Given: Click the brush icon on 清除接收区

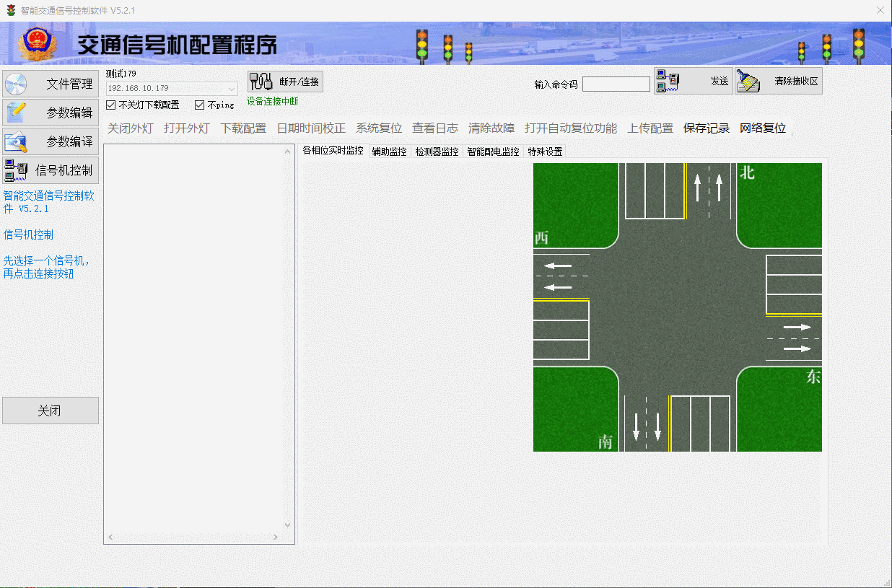Looking at the screenshot, I should (748, 81).
